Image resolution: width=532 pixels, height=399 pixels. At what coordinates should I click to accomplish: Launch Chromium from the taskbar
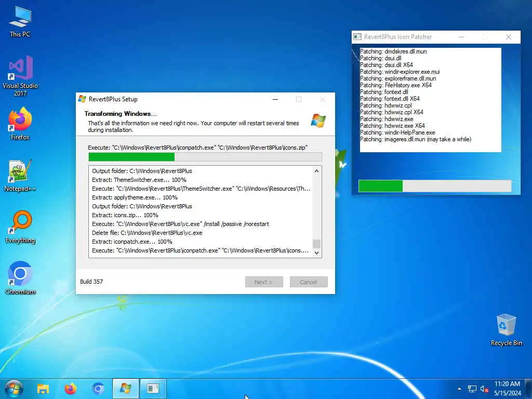click(98, 389)
